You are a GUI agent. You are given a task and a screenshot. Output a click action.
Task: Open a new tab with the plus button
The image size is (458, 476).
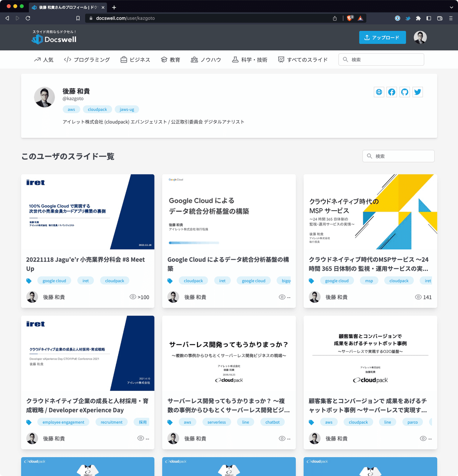114,7
